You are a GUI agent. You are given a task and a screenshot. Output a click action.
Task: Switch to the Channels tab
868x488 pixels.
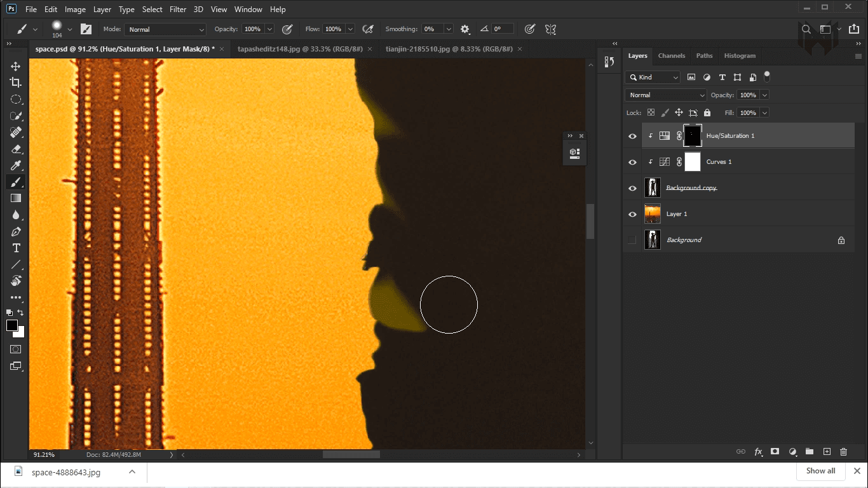pos(671,56)
